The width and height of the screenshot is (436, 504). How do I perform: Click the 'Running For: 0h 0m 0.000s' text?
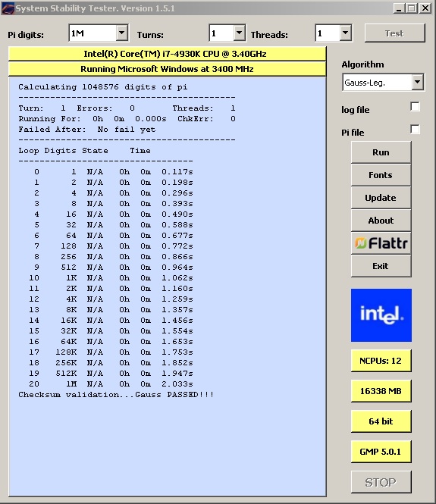93,119
